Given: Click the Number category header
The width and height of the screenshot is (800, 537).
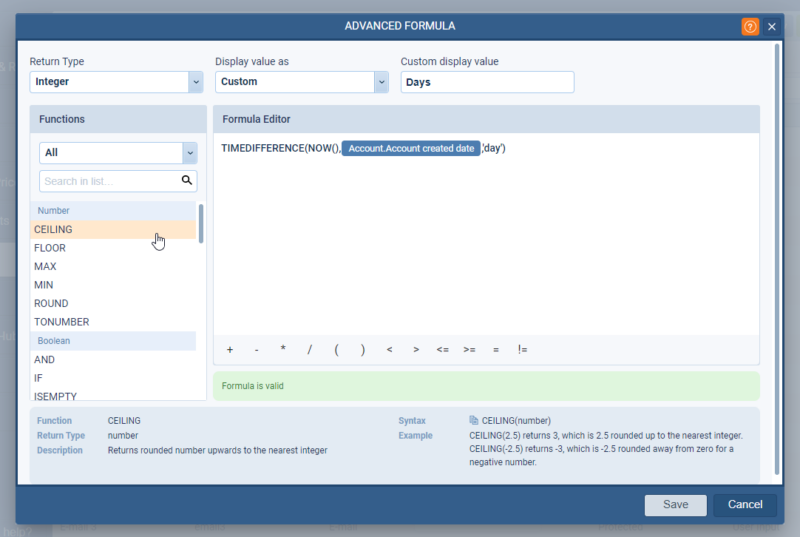Looking at the screenshot, I should (113, 211).
